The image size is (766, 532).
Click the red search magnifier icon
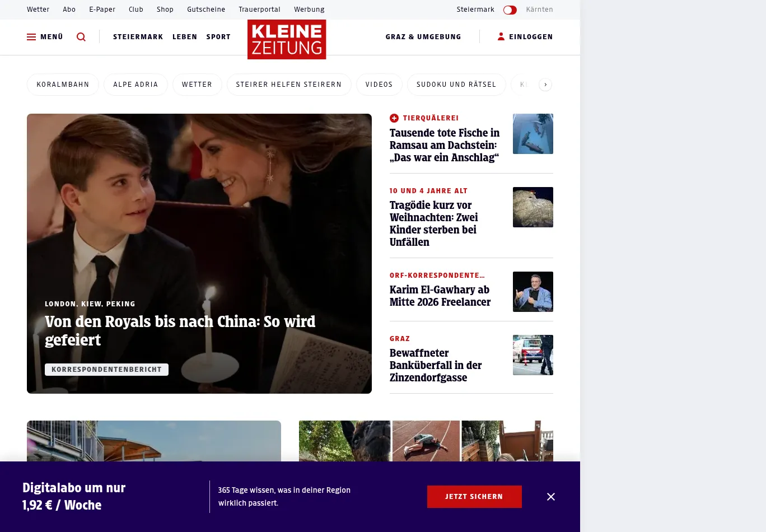tap(81, 37)
